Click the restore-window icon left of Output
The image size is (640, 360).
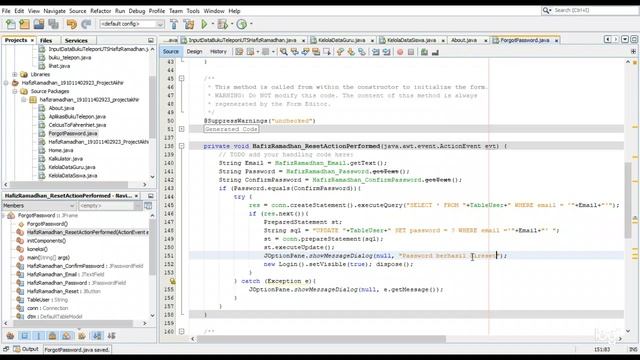click(x=6, y=349)
